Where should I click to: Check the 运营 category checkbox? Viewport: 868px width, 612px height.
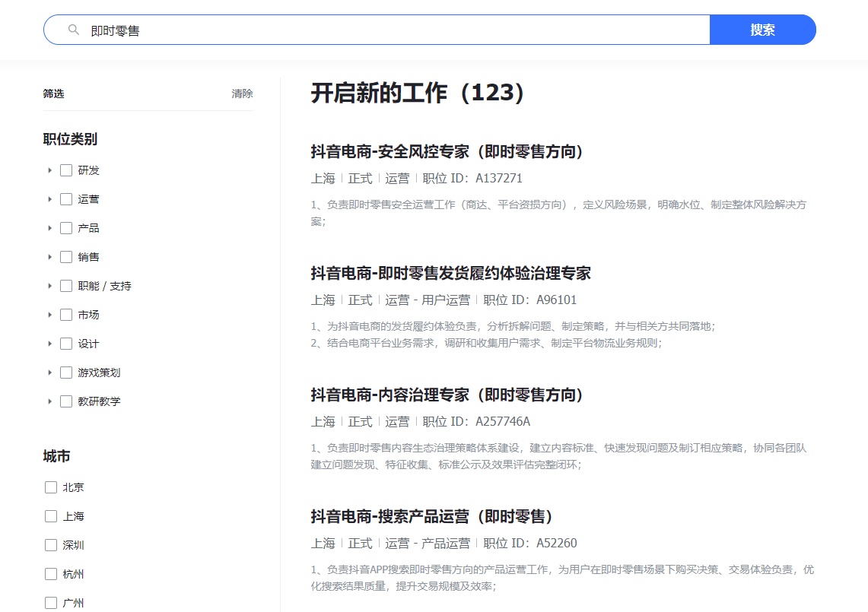click(66, 198)
